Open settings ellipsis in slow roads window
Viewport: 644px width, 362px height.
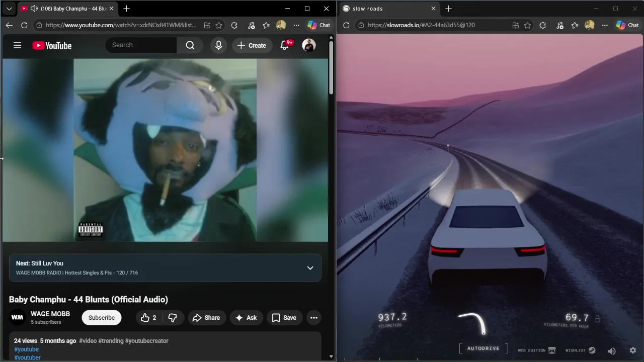[605, 25]
